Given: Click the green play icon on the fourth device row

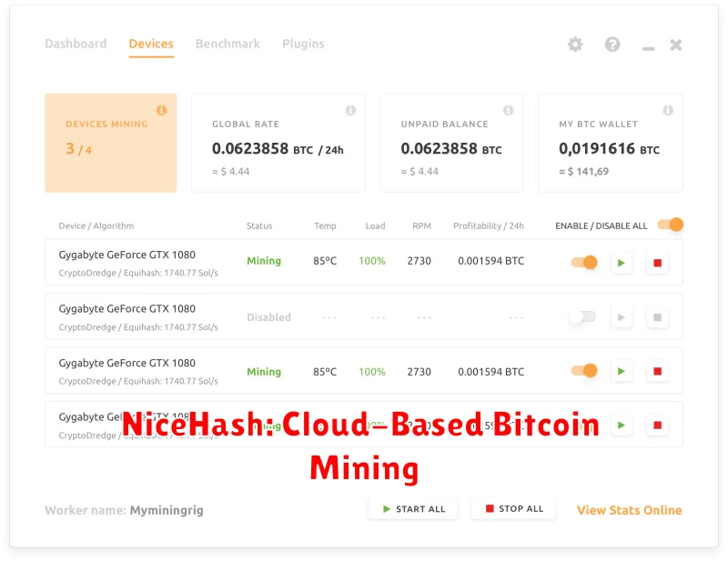Looking at the screenshot, I should click(622, 425).
